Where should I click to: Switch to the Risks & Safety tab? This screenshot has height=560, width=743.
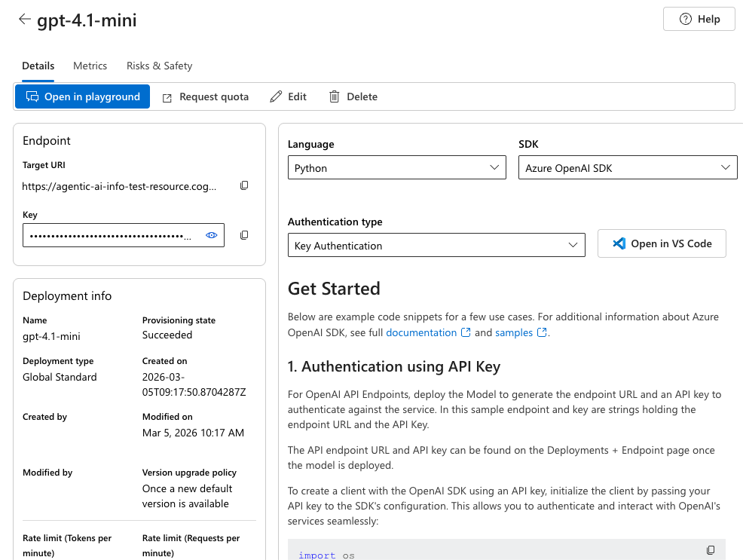[x=159, y=66]
